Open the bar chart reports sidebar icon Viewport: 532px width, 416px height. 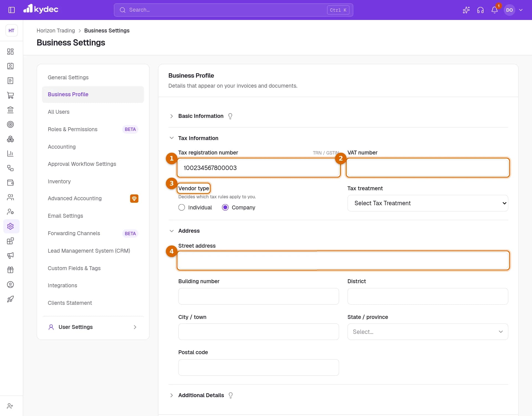tap(10, 153)
